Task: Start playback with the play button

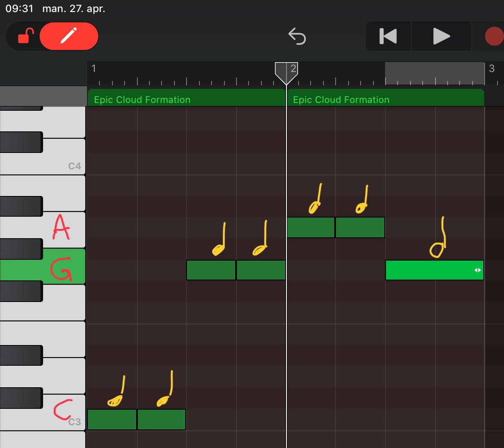Action: tap(441, 36)
